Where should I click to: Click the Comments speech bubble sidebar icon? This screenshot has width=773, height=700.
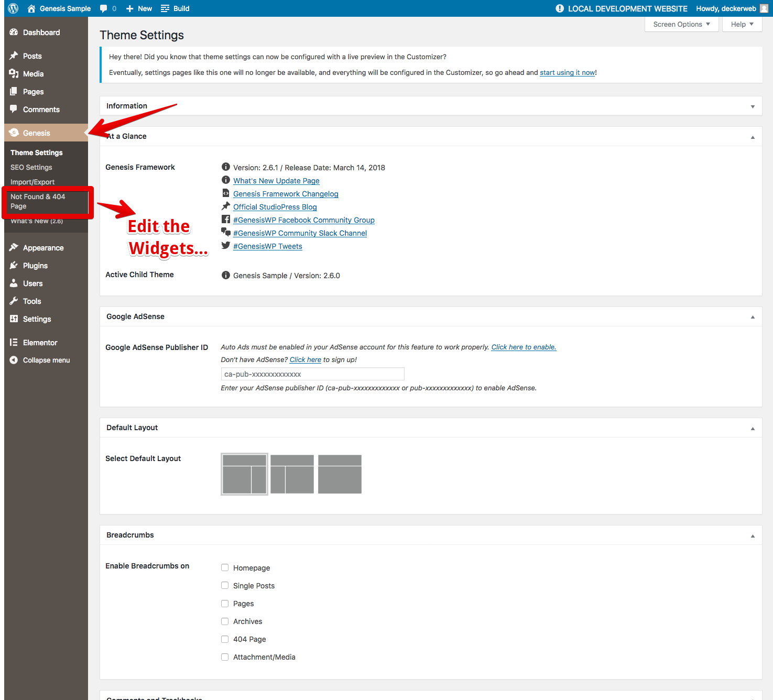[x=14, y=109]
